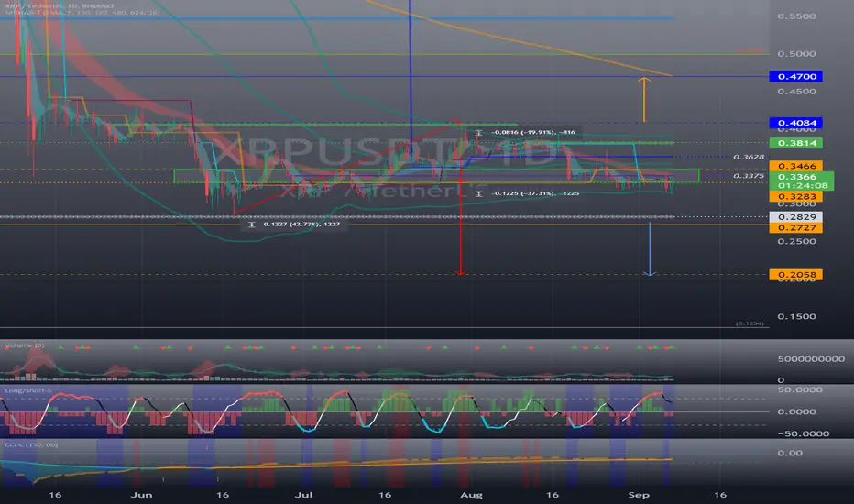Click the 0.2500 price scale value

[796, 241]
